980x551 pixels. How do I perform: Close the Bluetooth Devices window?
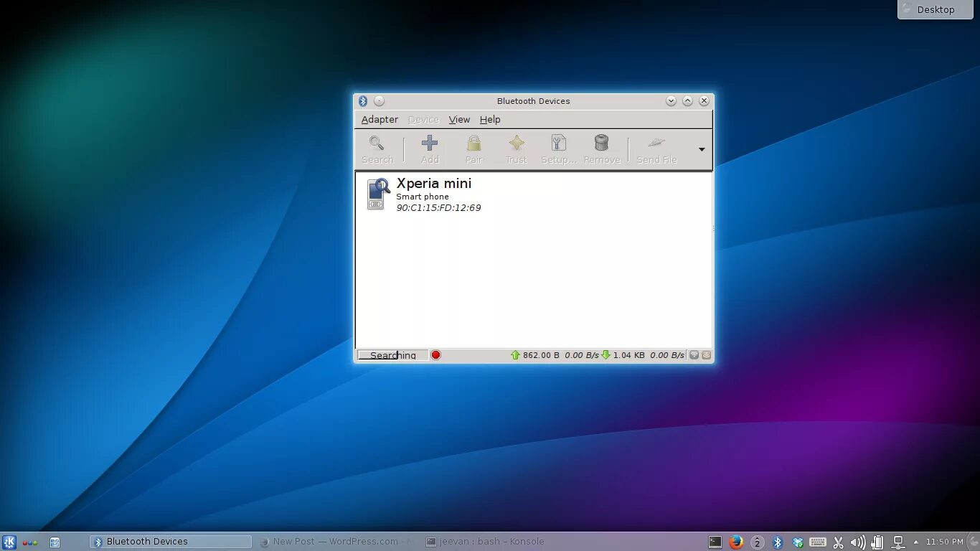coord(704,101)
